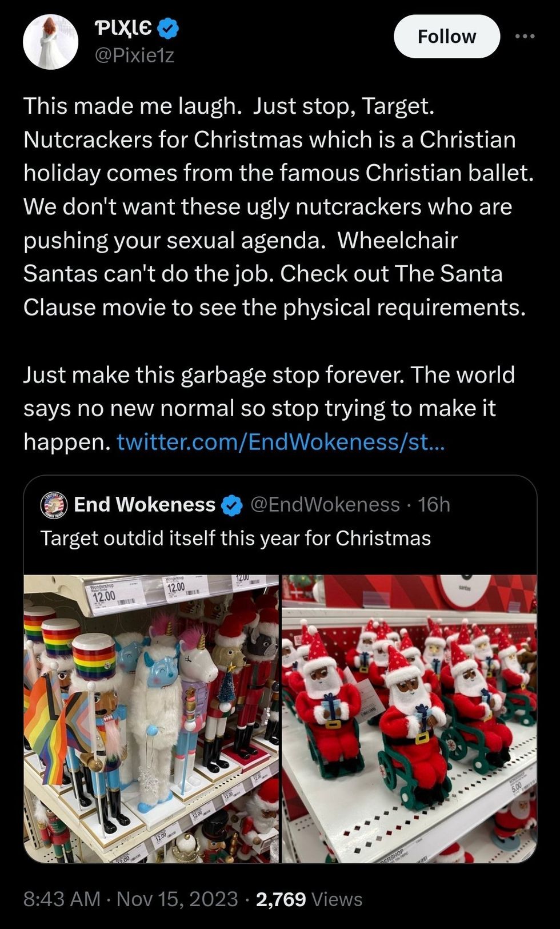Select the @EndWokeness handle in quoted post
This screenshot has width=560, height=929.
[325, 505]
